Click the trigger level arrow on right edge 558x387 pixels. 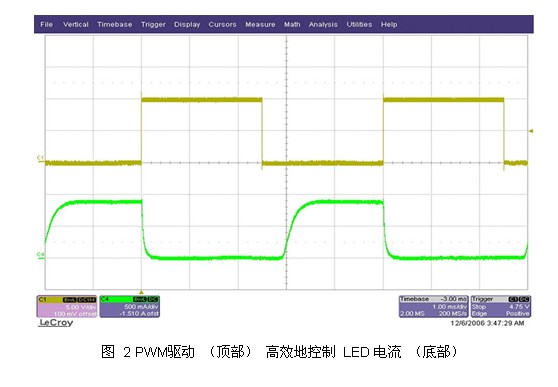(531, 131)
